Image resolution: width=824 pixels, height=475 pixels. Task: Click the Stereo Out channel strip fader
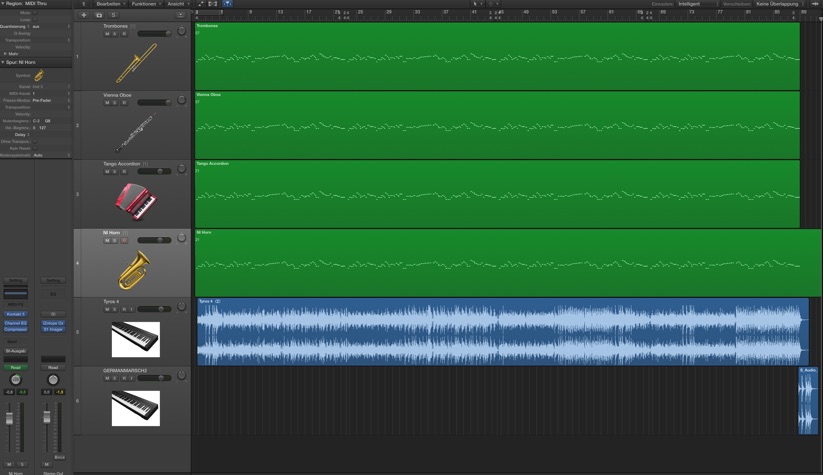47,417
